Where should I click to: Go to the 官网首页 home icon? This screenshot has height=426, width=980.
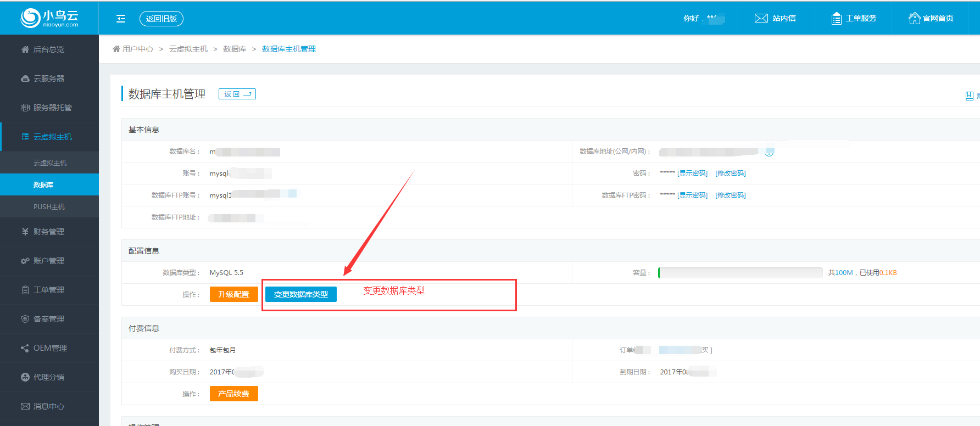[x=914, y=18]
